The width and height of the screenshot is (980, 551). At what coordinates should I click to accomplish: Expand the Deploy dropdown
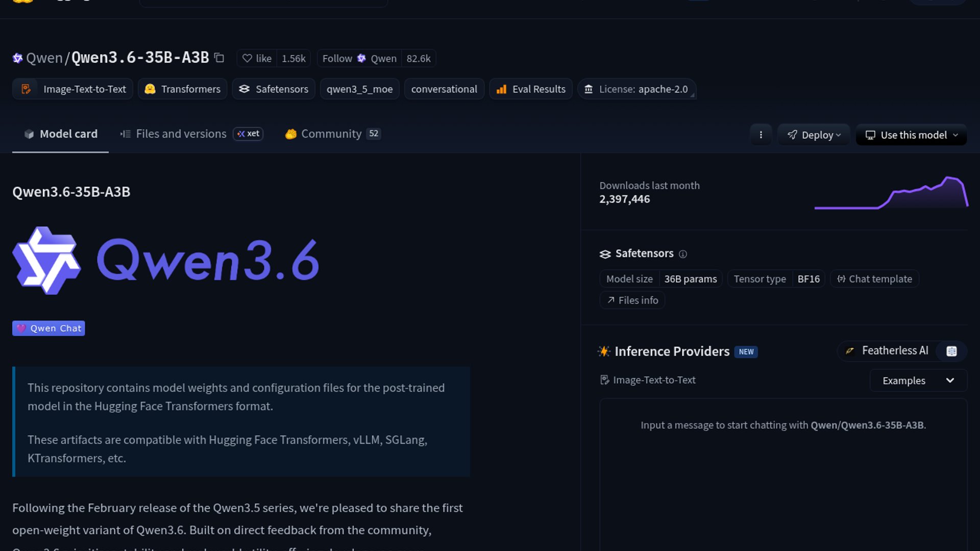coord(814,135)
